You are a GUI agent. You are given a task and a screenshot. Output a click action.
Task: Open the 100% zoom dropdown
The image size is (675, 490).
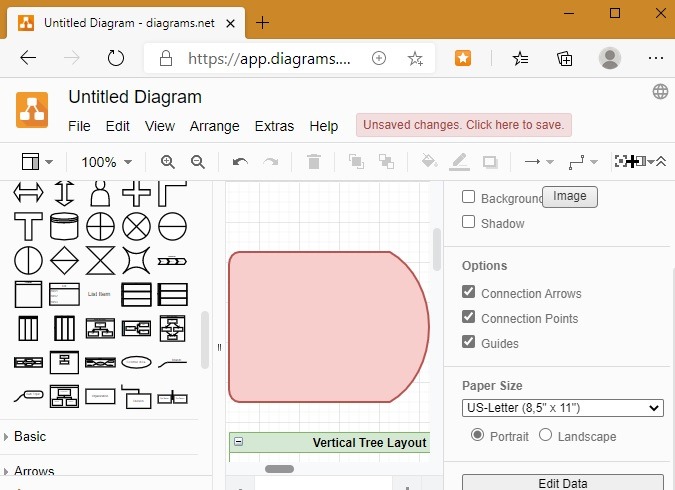pos(106,162)
